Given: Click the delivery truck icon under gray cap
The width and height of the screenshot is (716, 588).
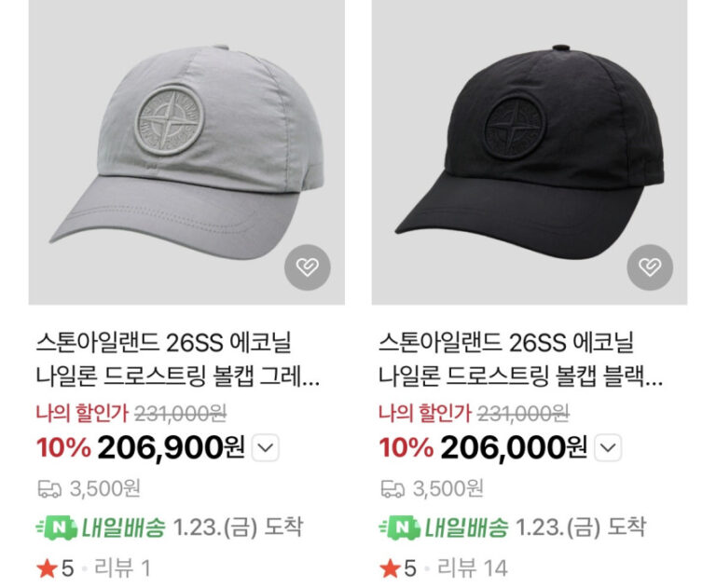Looking at the screenshot, I should (49, 489).
